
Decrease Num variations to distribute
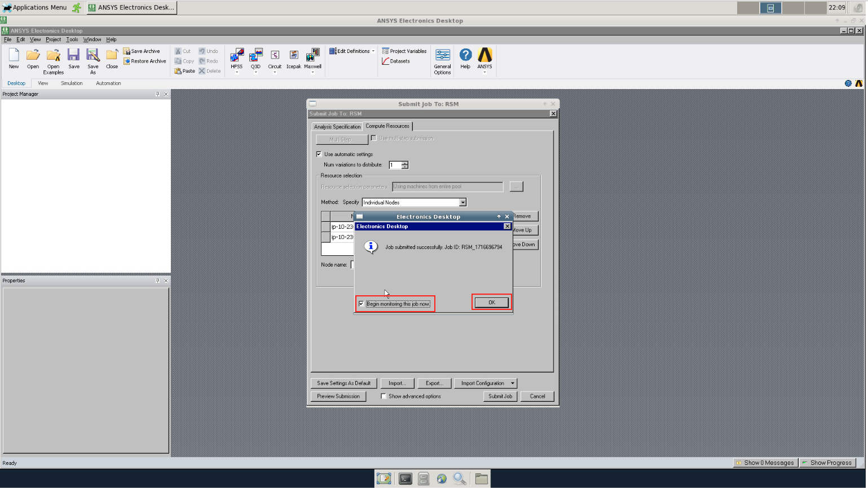(404, 167)
